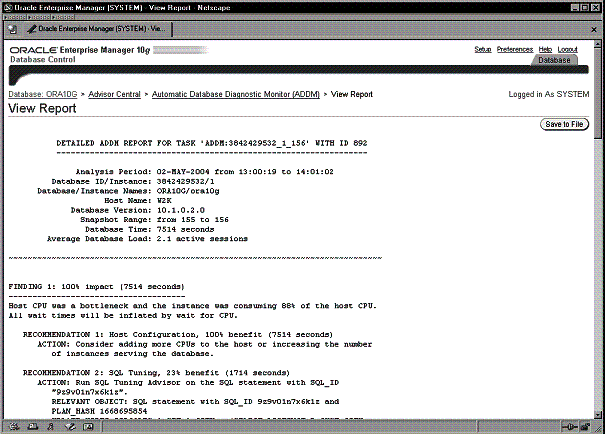Viewport: 605px width, 434px height.
Task: Select the Oracle Enterprise Manager (SYSTEM) tab
Action: tap(96, 29)
